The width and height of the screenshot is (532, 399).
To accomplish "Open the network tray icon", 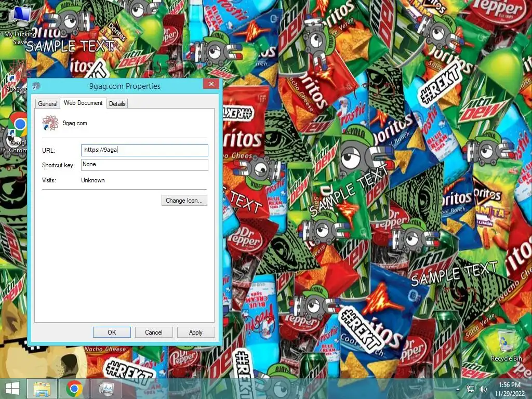I will 471,389.
